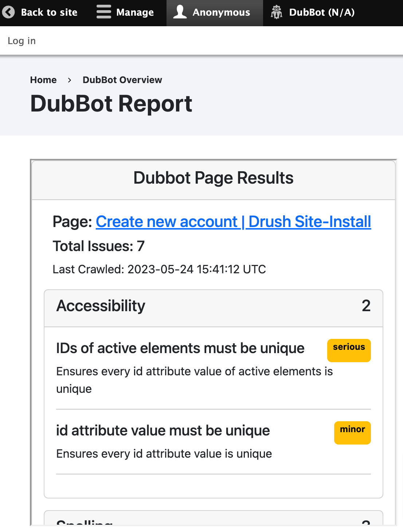Switch to the Anonymous toolbar tab
The image size is (403, 532).
coord(221,12)
